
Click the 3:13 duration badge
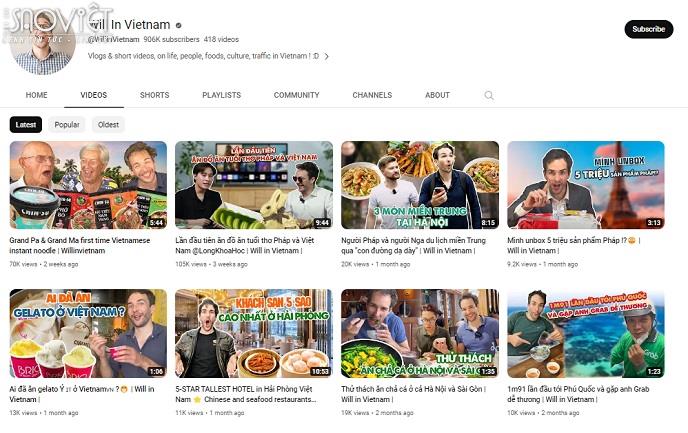[x=654, y=222]
